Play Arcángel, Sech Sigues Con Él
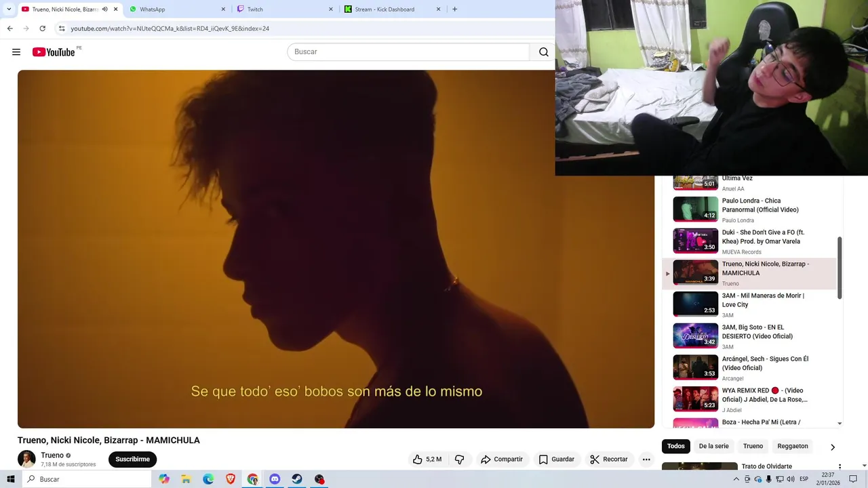Viewport: 868px width, 488px height. 750,367
